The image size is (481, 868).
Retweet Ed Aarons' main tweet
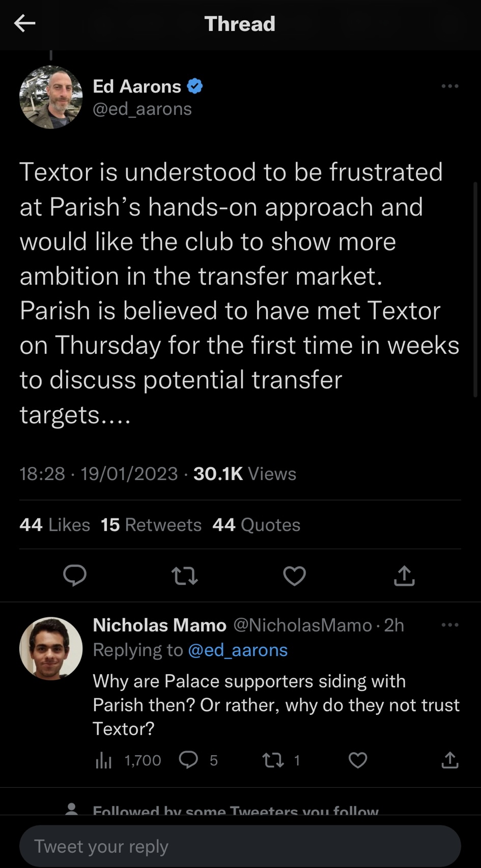click(185, 576)
